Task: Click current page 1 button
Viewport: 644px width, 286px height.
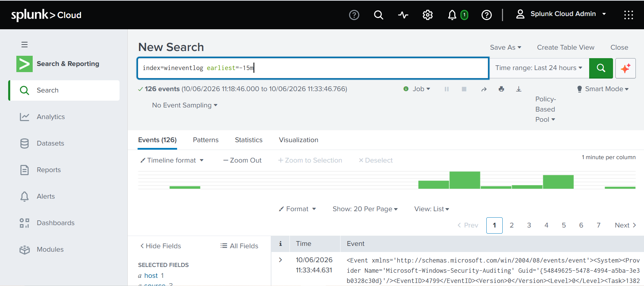Action: point(494,225)
